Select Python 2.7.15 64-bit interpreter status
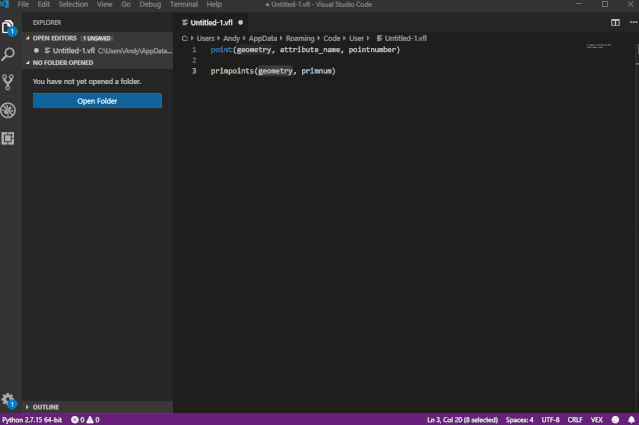Screen dimensions: 639x425 tap(32, 420)
